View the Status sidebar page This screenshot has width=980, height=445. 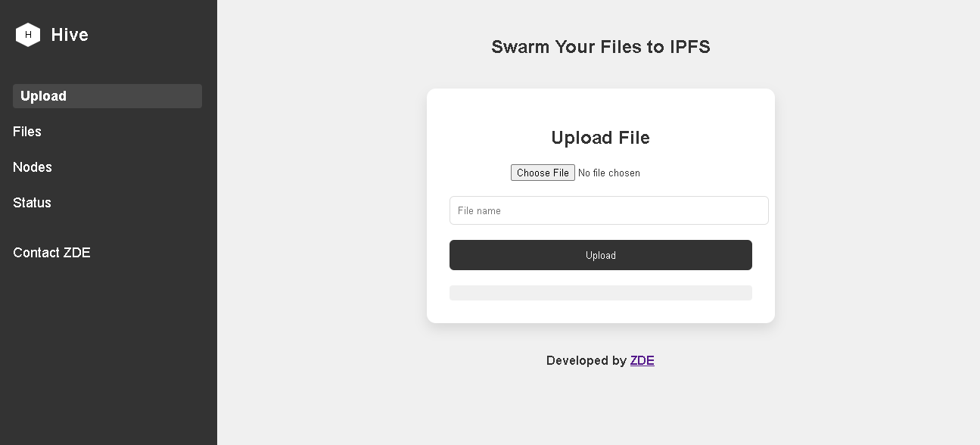(32, 203)
